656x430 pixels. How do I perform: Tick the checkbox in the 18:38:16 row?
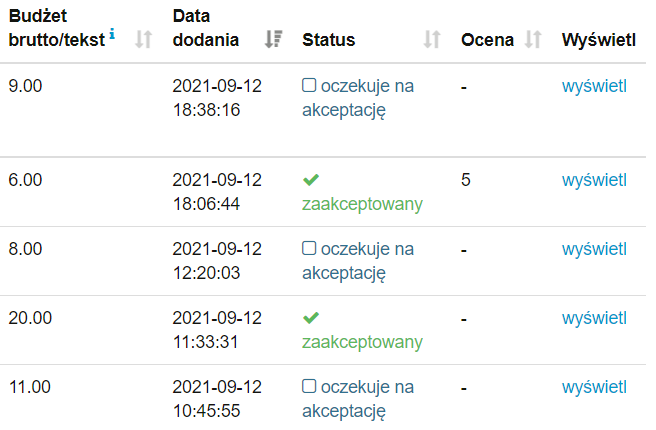coord(309,86)
